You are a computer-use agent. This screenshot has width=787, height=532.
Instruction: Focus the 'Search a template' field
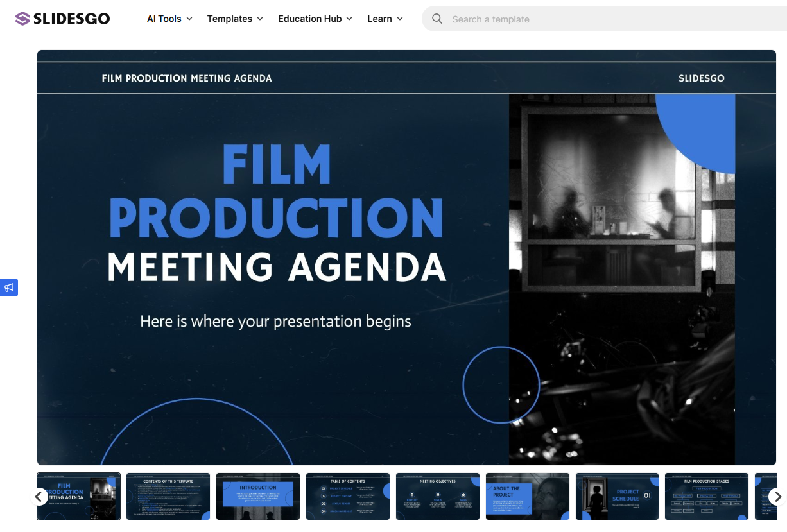[x=578, y=19]
